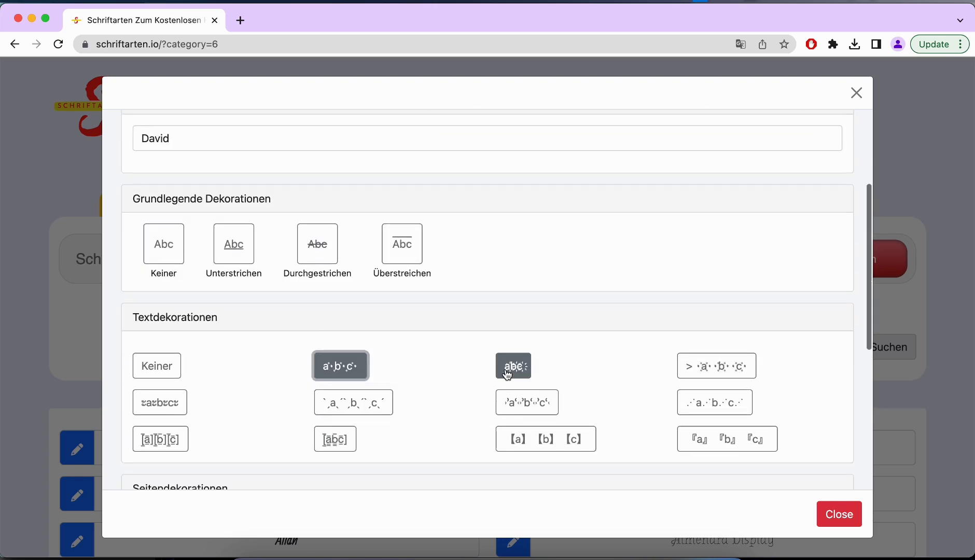Image resolution: width=975 pixels, height=560 pixels.
Task: Expand the tab list chevron at top right
Action: pos(960,20)
